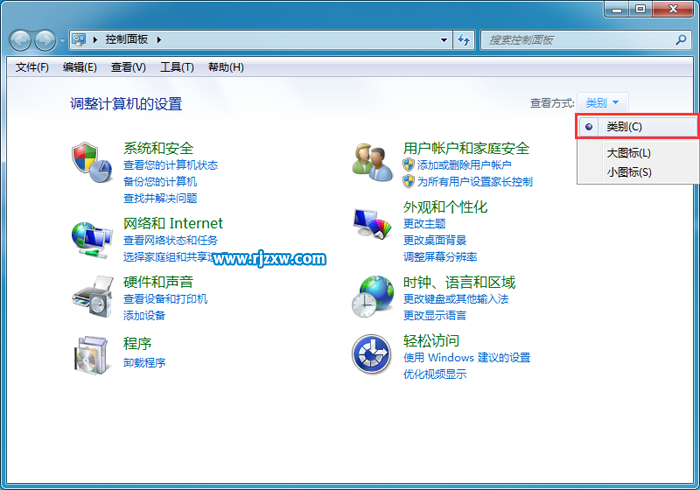Open the 更改桌面背景 link
This screenshot has height=490, width=700.
434,240
